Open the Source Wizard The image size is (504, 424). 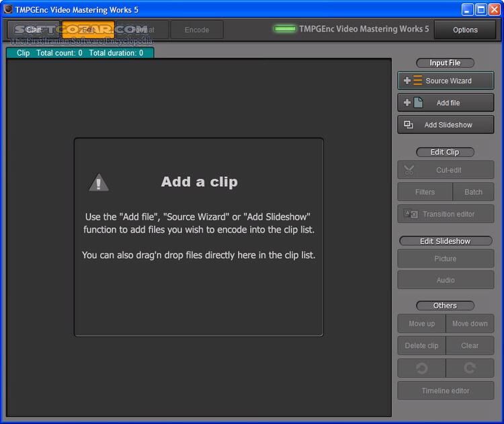[446, 81]
